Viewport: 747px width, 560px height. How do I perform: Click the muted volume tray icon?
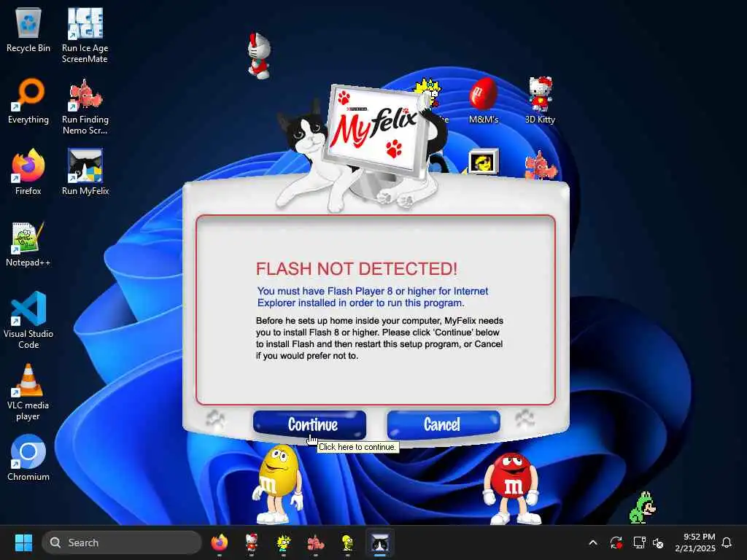(658, 542)
